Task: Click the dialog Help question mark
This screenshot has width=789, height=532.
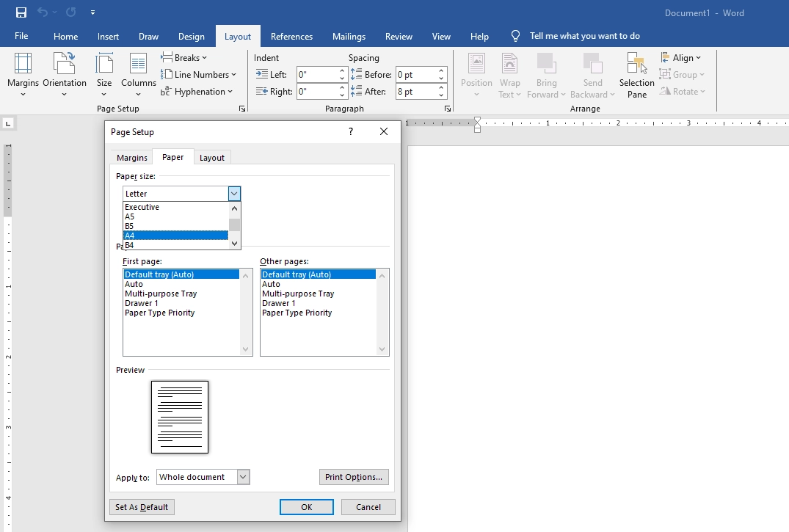Action: [x=351, y=131]
